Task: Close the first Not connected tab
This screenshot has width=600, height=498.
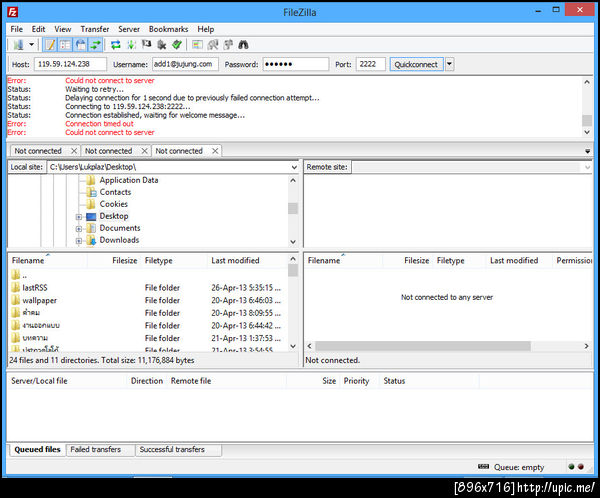Action: pyautogui.click(x=74, y=151)
